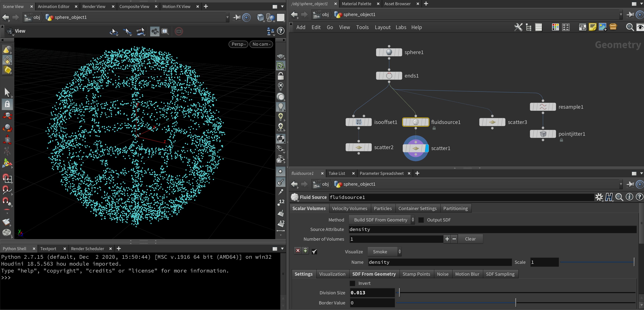Open the Layout menu in network editor
The image size is (644, 310).
(x=382, y=27)
